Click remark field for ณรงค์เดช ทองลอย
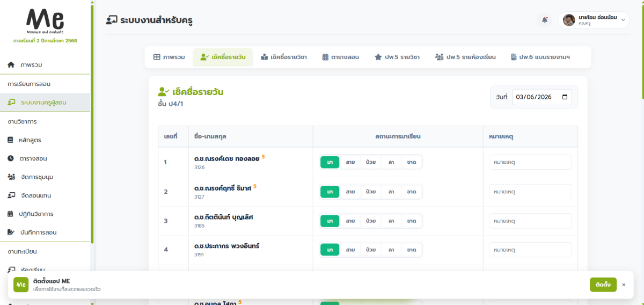 (530, 162)
